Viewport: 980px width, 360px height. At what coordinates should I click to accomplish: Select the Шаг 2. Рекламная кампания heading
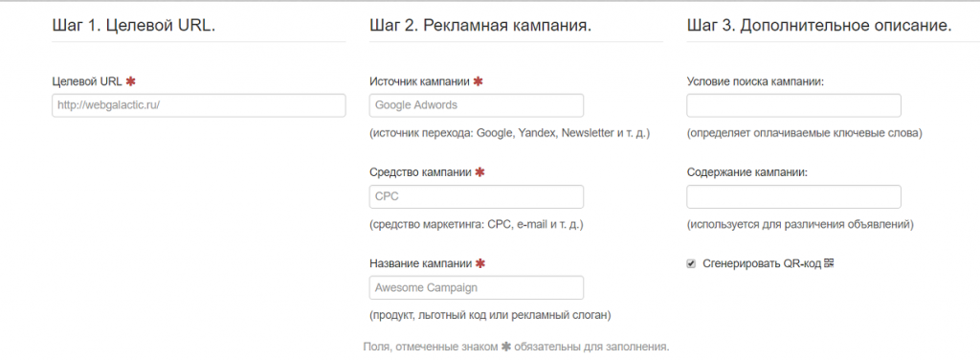pos(480,26)
